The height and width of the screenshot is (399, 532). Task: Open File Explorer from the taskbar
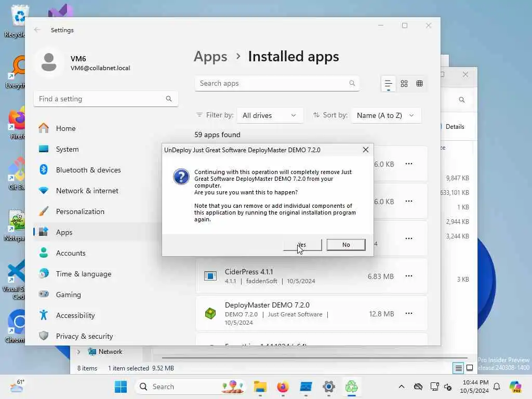point(260,387)
